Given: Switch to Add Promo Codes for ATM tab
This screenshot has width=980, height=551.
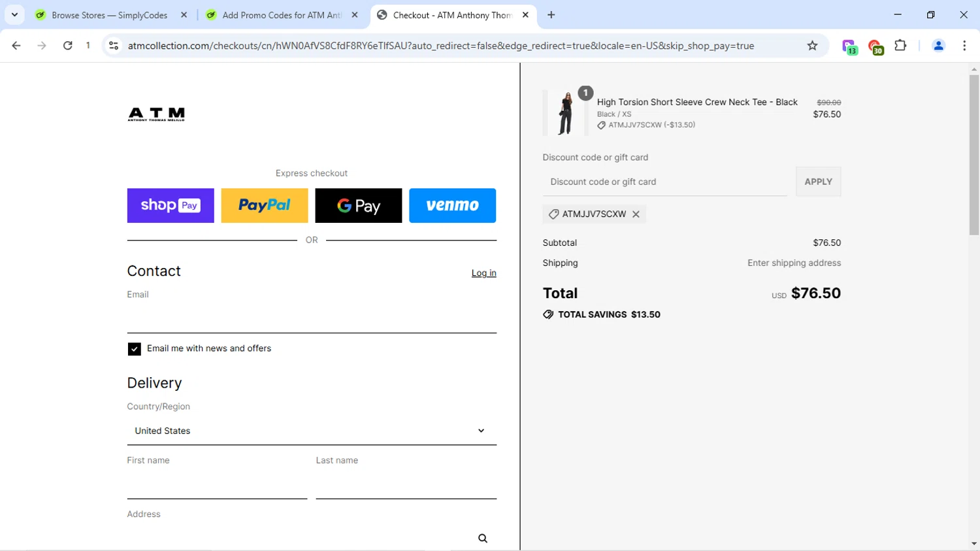Looking at the screenshot, I should [x=282, y=15].
